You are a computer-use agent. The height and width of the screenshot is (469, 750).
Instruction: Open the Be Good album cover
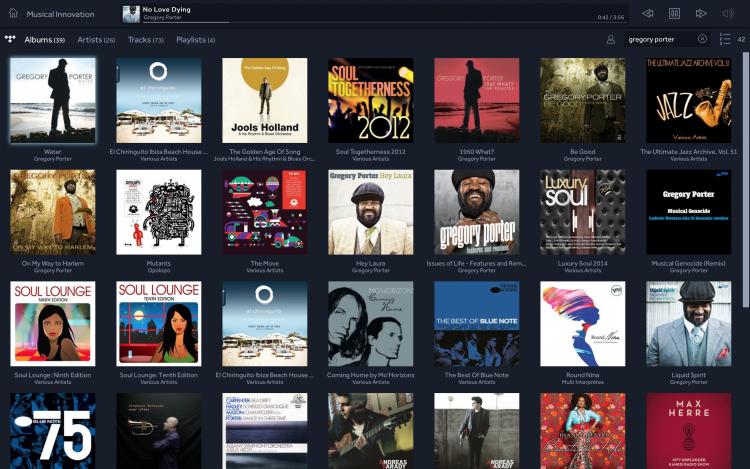(582, 100)
